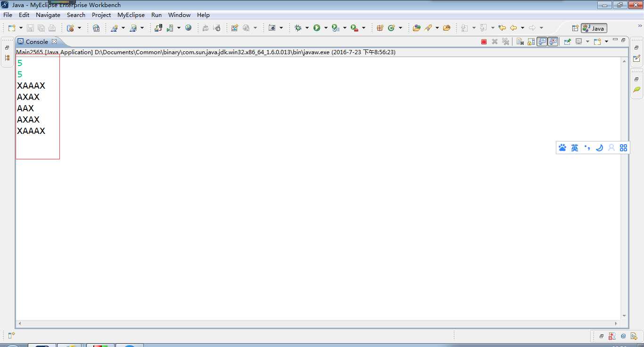Toggle Show Console When Standard Out Changes
Viewport: 644px width, 347px height.
click(x=542, y=41)
